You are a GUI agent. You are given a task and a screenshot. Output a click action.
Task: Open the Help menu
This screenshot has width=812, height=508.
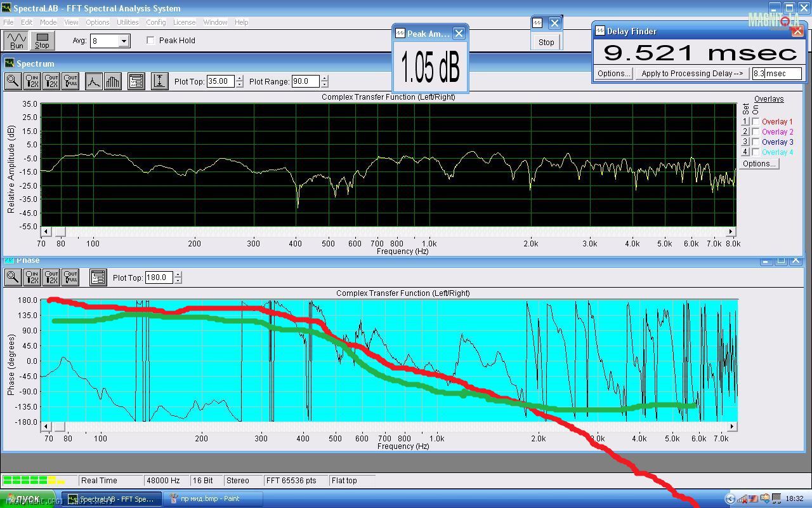point(241,22)
